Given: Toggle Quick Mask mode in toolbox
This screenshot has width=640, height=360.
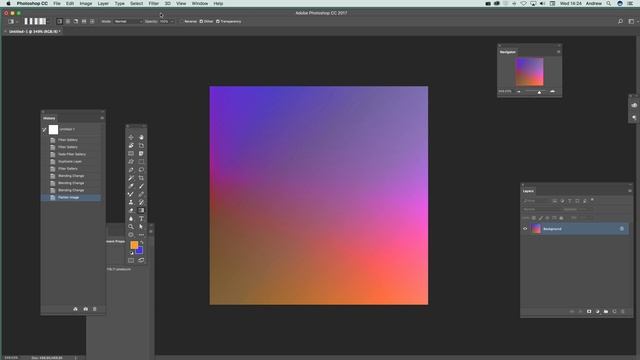Looking at the screenshot, I should pyautogui.click(x=131, y=260).
